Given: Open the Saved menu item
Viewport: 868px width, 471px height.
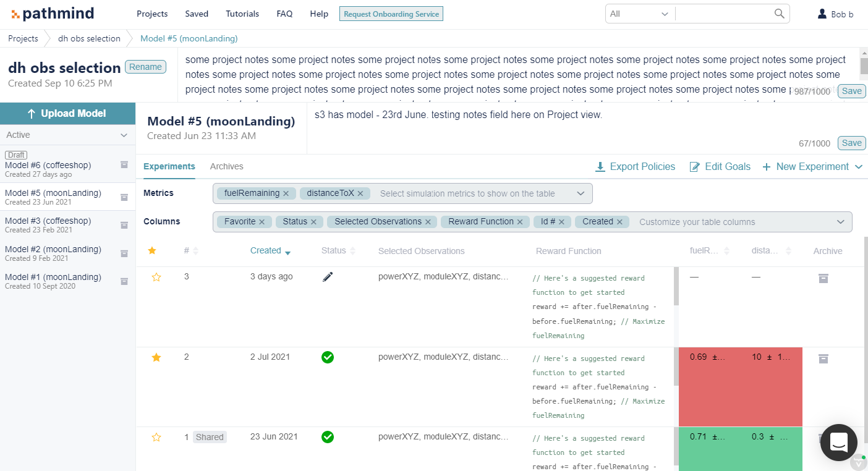Looking at the screenshot, I should click(197, 14).
